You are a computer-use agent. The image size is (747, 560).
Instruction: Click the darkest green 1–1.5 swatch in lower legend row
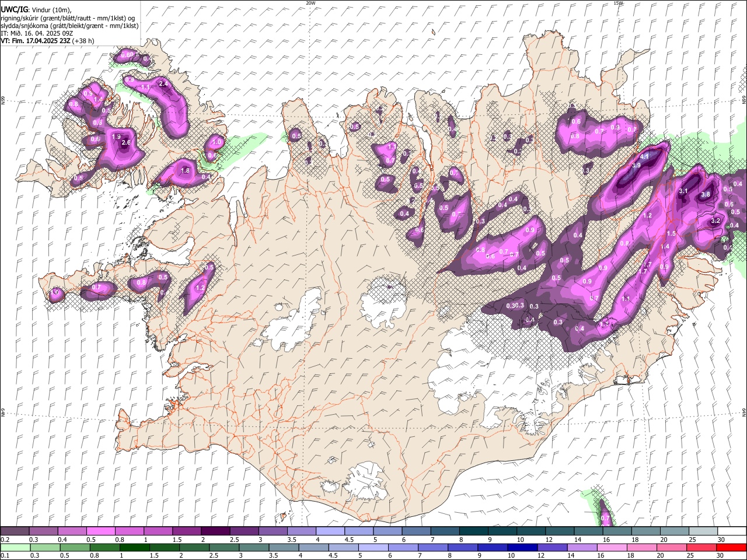point(135,548)
